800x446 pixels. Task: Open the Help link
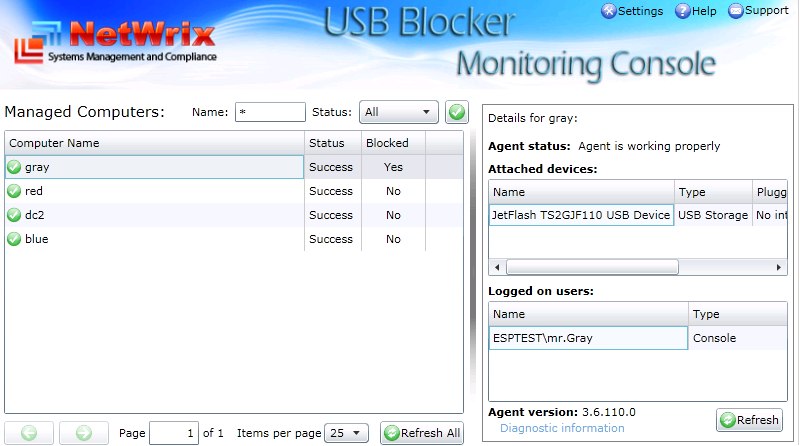tap(695, 11)
